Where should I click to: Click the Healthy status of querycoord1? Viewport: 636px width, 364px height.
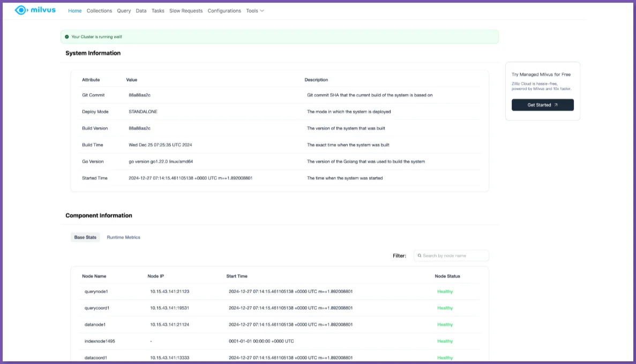(x=445, y=308)
